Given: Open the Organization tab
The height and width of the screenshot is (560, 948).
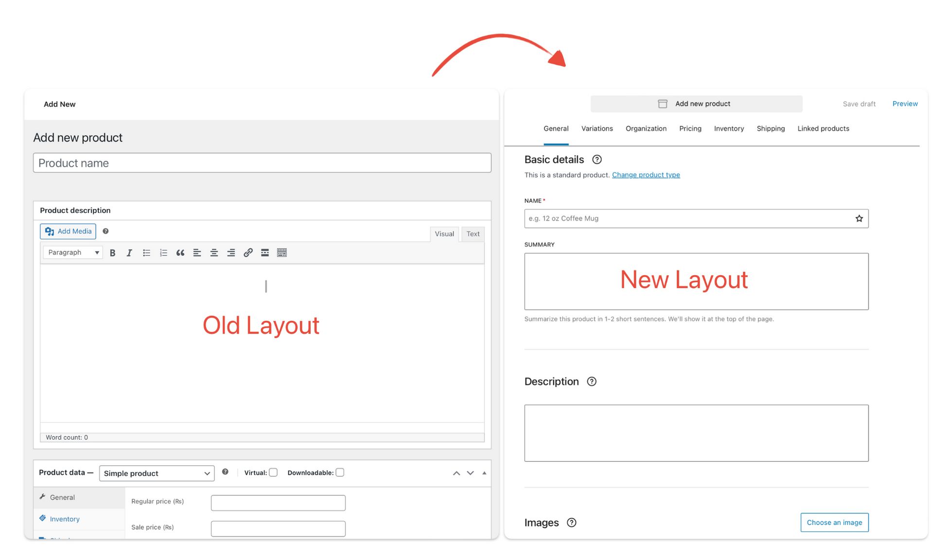Looking at the screenshot, I should pos(646,129).
